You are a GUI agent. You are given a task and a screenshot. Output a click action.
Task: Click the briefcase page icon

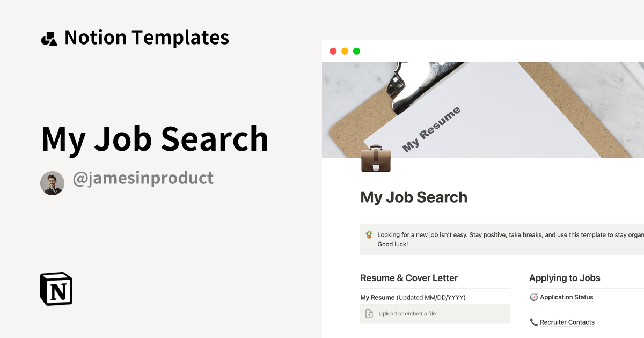click(x=376, y=158)
